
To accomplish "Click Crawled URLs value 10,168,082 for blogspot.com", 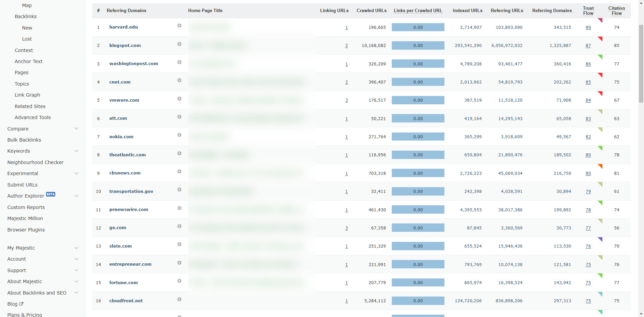I will [374, 46].
